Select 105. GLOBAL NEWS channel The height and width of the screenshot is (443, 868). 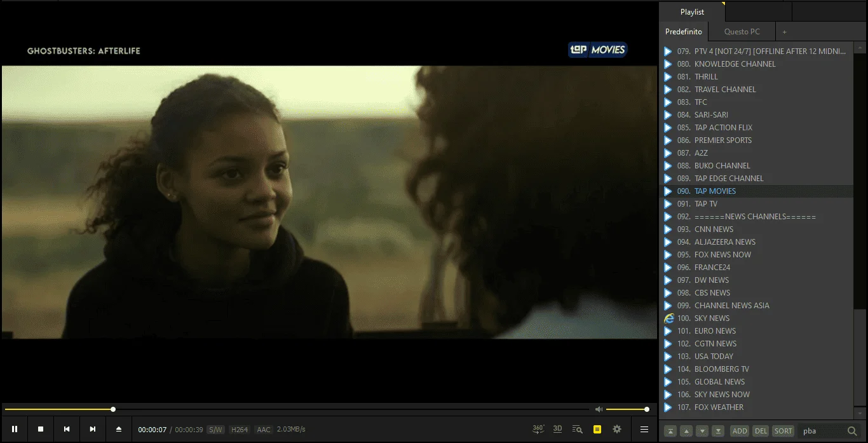pos(756,382)
